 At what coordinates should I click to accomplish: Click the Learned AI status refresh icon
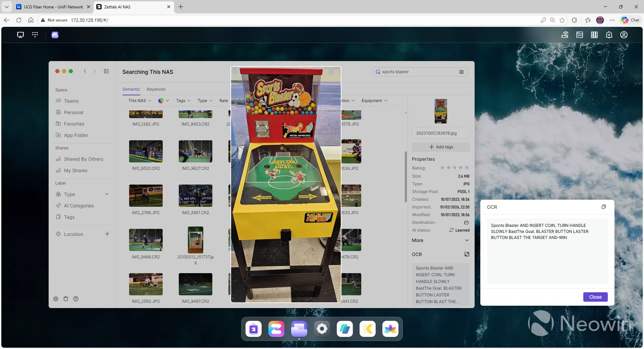451,230
